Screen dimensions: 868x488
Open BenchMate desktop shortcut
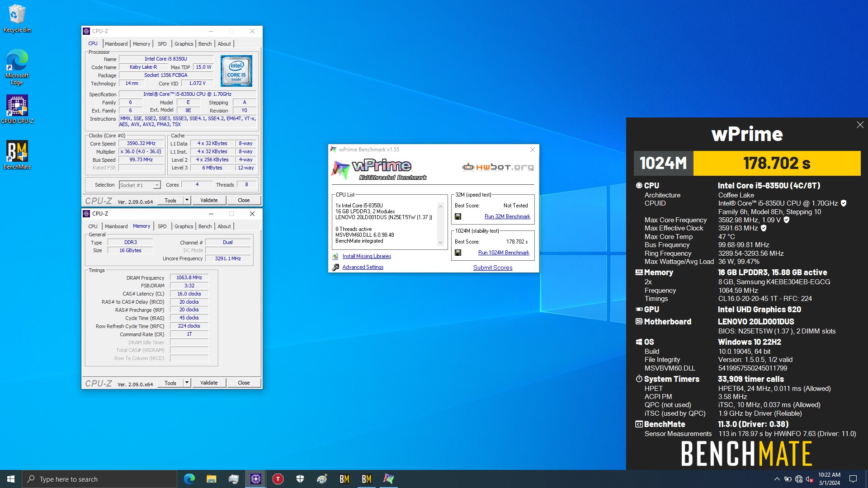coord(17,155)
